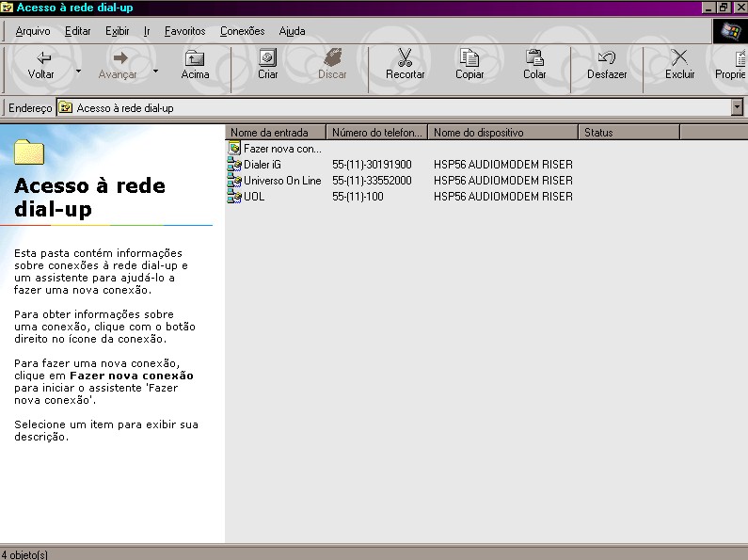The height and width of the screenshot is (560, 748).
Task: Click the Dialer iG row's HSP56 AUDIOMODEM RISER device
Action: click(x=502, y=165)
